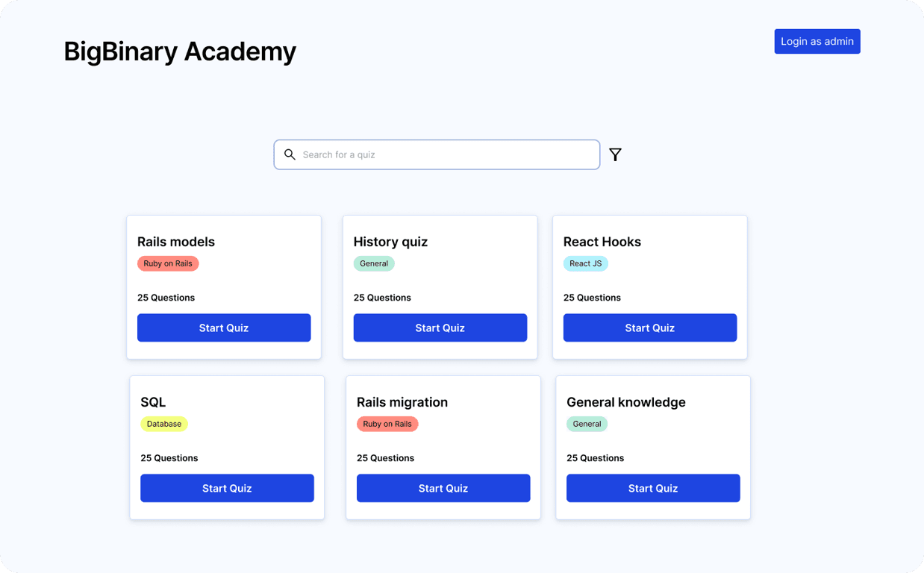
Task: Start the History quiz
Action: pos(440,328)
